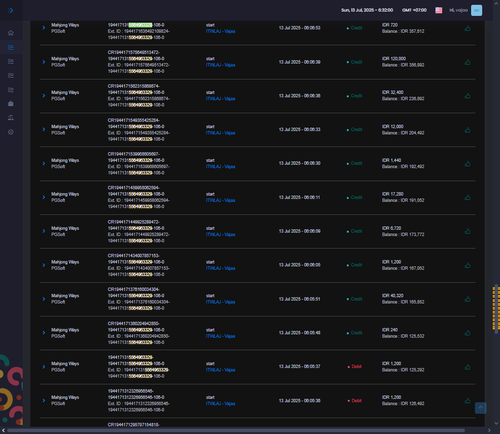Screen dimensions: 500x434
Task: Click thumbs-up icon on Credit IDR 1,200 row
Action: 468,265
